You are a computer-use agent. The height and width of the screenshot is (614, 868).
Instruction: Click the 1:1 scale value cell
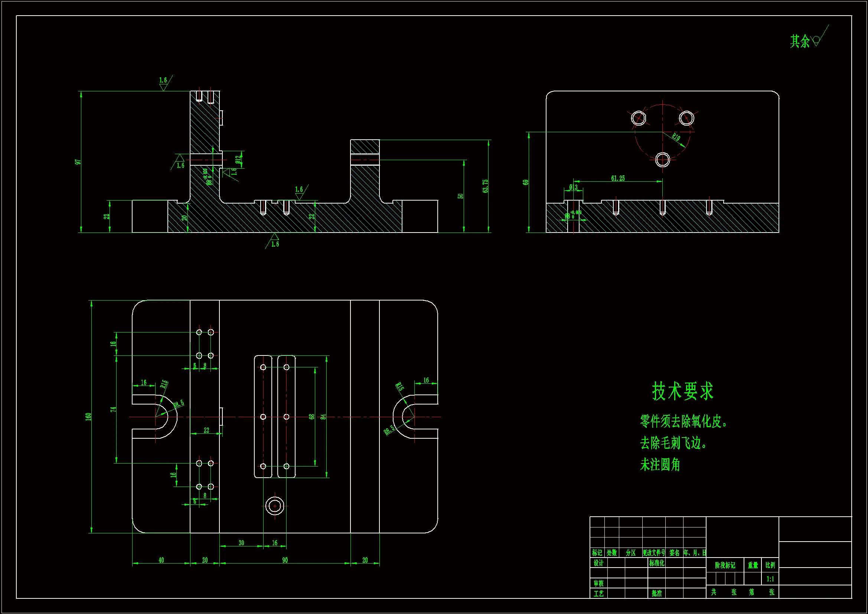[770, 579]
